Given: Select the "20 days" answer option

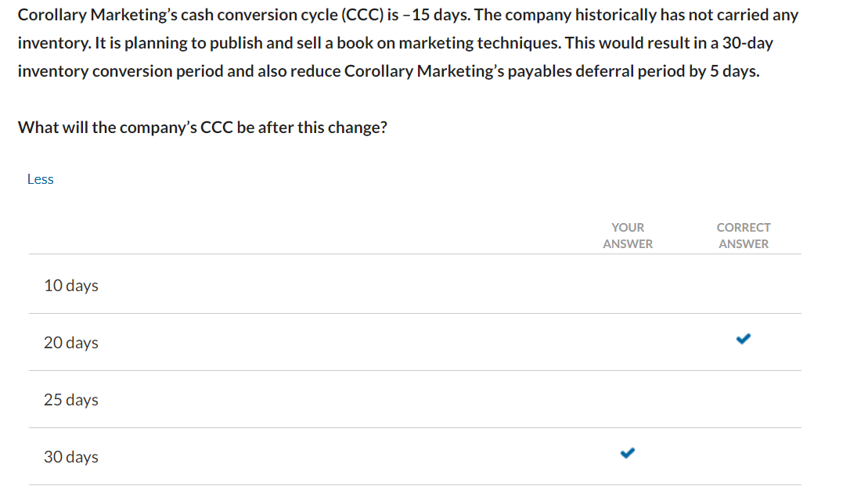Looking at the screenshot, I should tap(71, 343).
